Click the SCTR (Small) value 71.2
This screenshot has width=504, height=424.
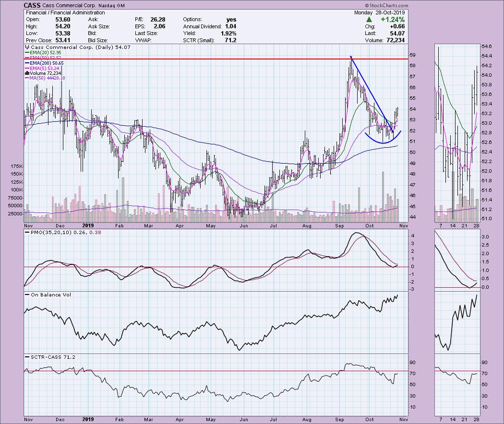click(x=230, y=40)
